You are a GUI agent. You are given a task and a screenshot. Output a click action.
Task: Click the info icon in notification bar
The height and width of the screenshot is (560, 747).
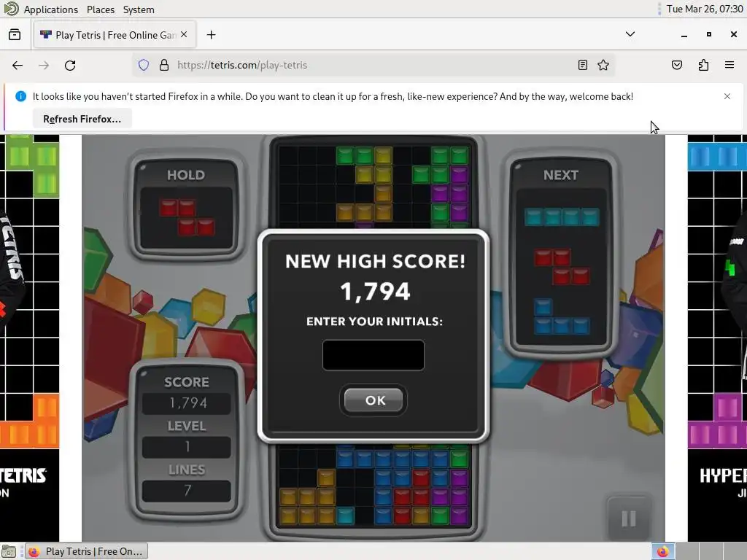click(20, 96)
